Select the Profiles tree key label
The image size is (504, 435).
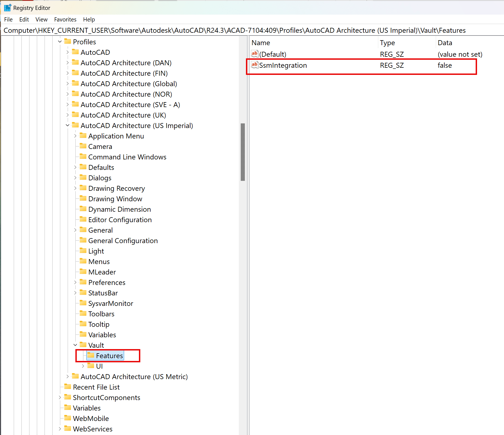pyautogui.click(x=84, y=42)
